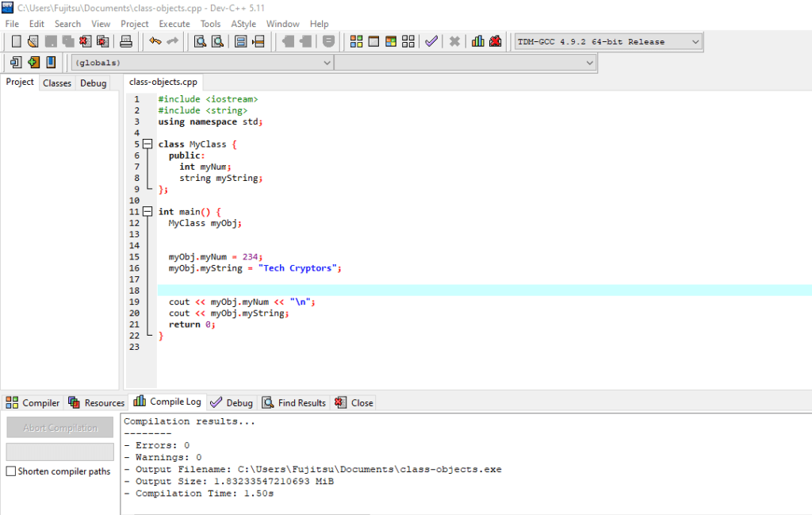Collapse the main() code fold at line 11
Viewport: 812px width, 515px height.
click(x=147, y=211)
